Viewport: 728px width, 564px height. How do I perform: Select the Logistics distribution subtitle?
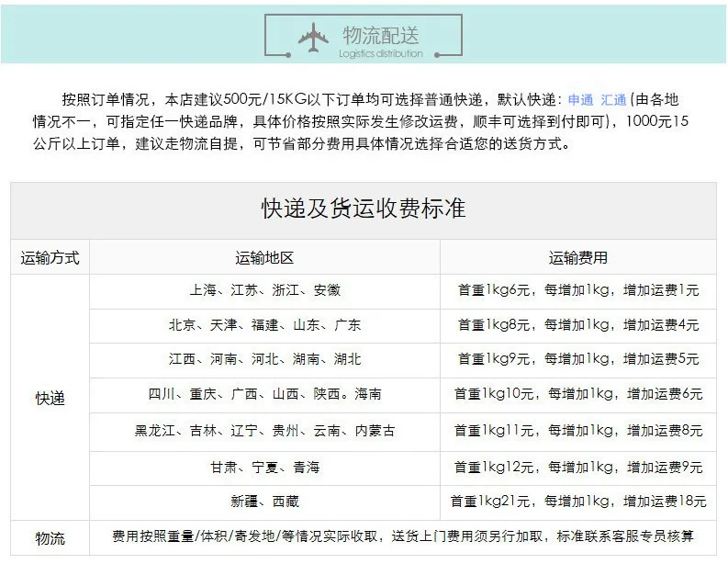pos(381,53)
